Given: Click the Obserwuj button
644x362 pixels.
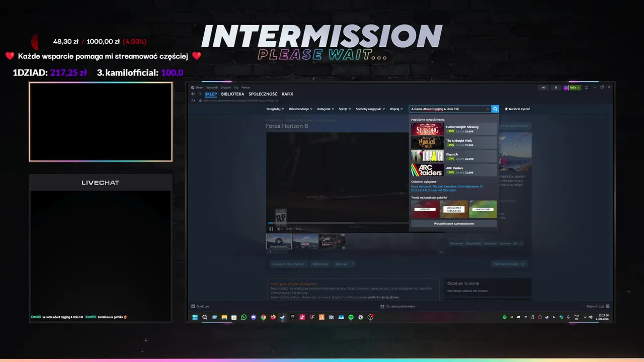Looking at the screenshot, I should pos(320,264).
